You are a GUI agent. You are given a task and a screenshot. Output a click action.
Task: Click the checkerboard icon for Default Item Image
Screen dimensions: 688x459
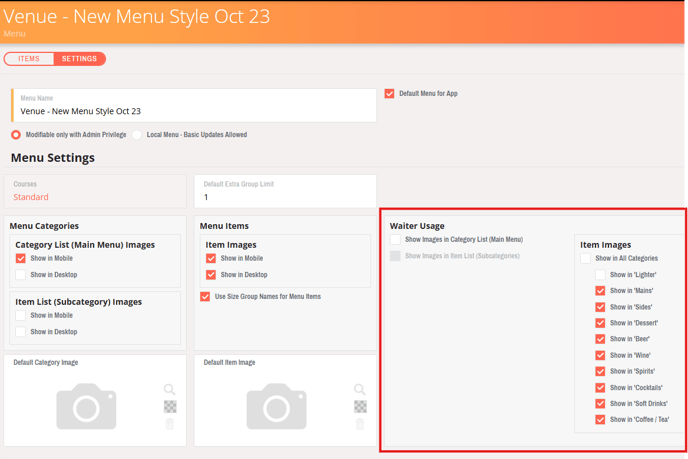point(360,407)
